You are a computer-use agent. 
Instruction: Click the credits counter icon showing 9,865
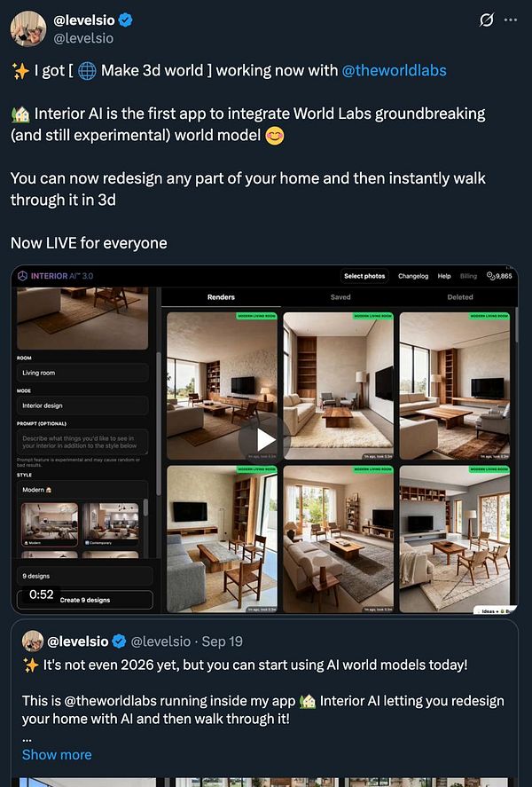click(489, 276)
